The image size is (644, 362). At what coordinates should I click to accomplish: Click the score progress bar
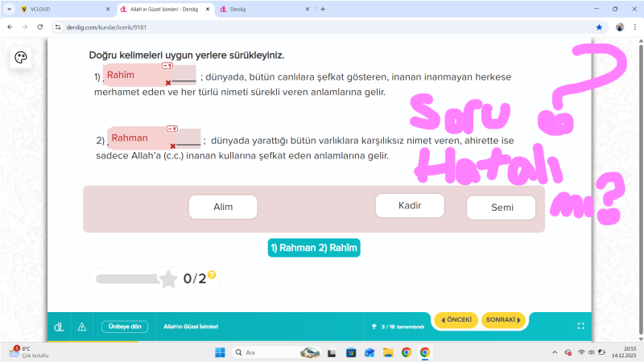point(128,279)
